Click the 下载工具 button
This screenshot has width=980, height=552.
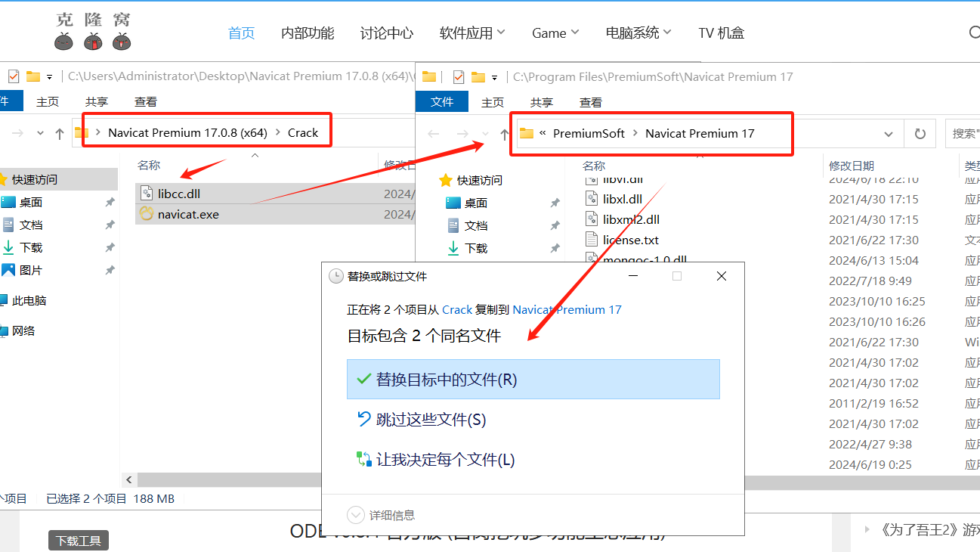pyautogui.click(x=79, y=540)
